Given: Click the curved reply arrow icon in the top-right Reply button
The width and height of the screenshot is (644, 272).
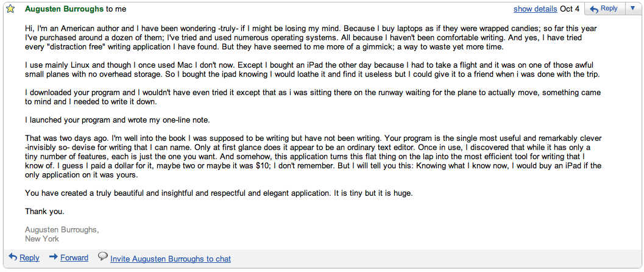Looking at the screenshot, I should point(593,9).
